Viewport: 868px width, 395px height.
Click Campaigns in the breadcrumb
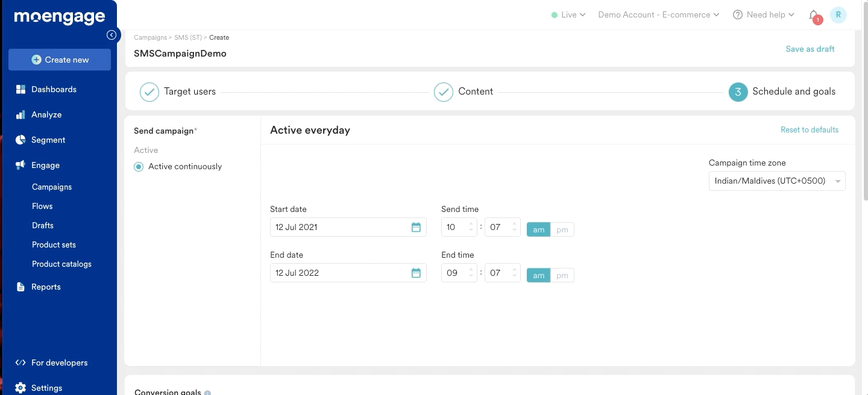(150, 37)
